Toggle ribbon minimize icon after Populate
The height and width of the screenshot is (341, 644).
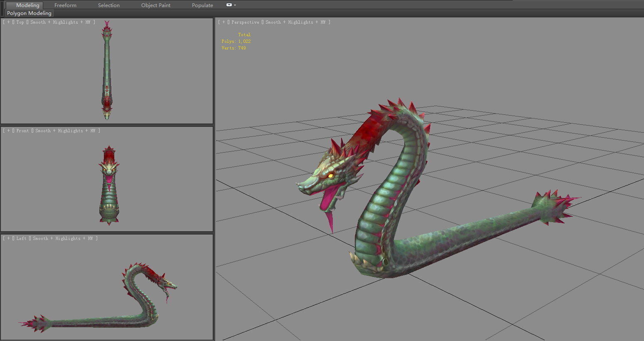point(229,5)
